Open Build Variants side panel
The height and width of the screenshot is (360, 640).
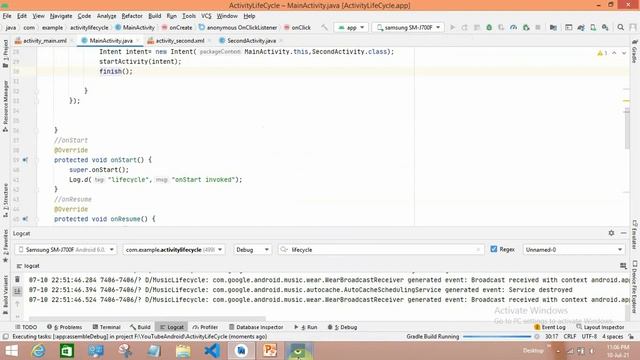5,295
